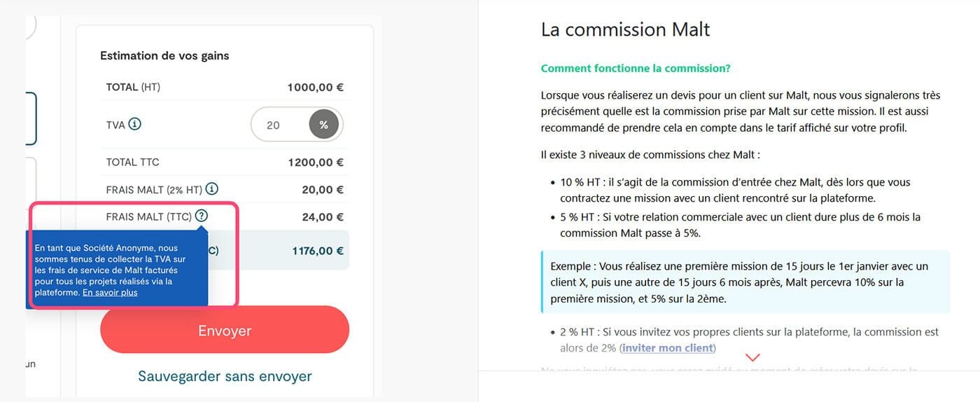Select the 1000,00 € TOTAL HT amount
The image size is (980, 402).
pyautogui.click(x=315, y=88)
